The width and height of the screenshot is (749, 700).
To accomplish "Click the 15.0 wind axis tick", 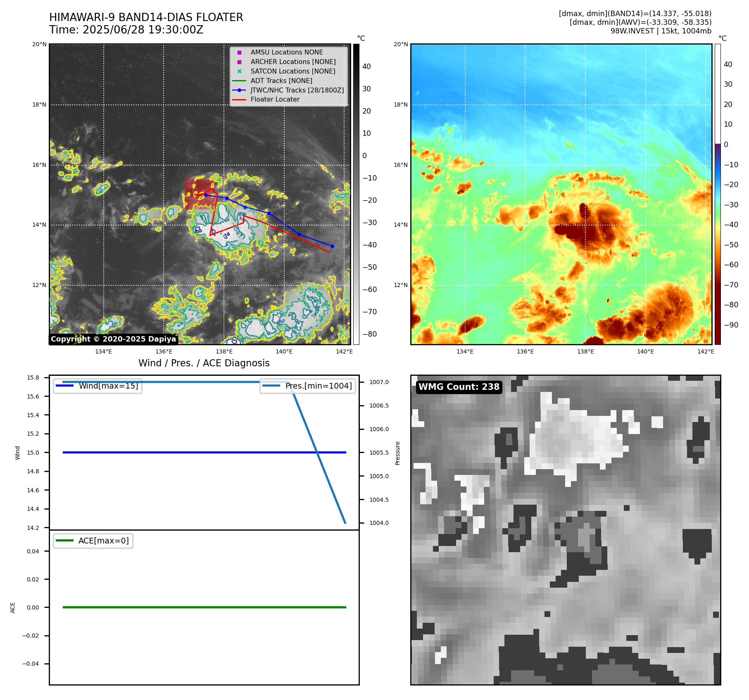I will pos(33,453).
